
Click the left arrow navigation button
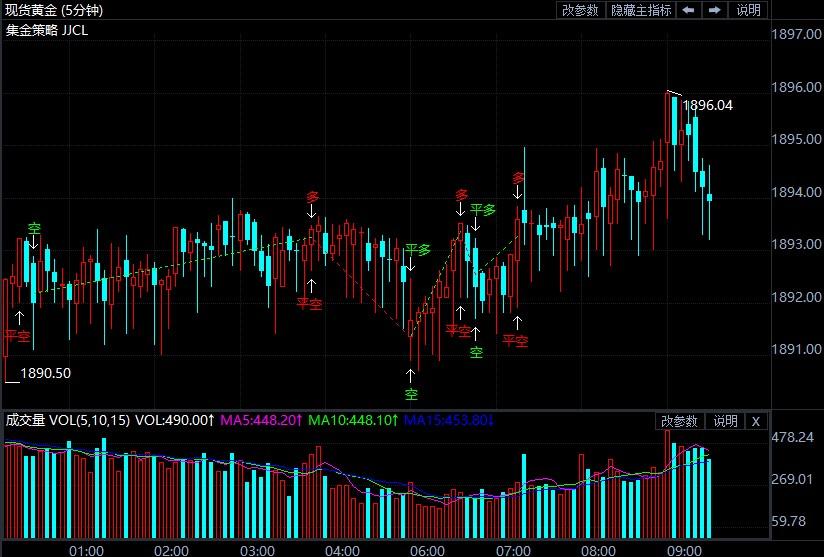pos(688,10)
